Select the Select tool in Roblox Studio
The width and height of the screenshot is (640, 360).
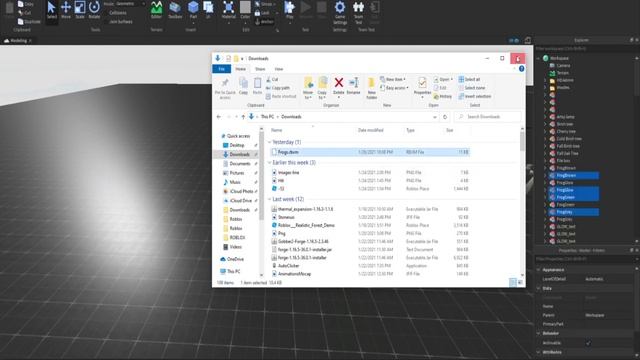51,10
